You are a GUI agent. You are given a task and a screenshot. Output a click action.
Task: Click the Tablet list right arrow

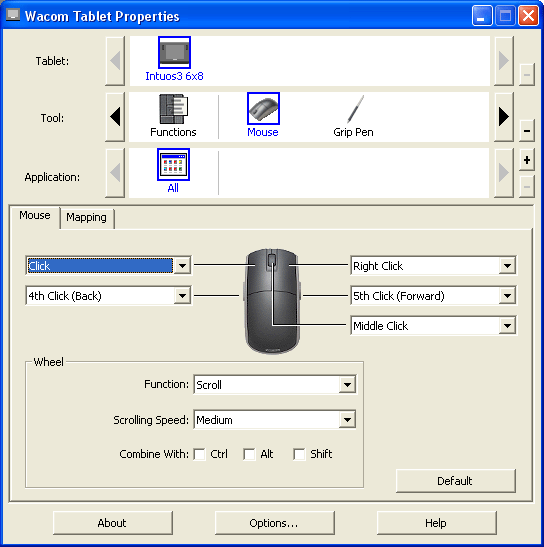click(504, 61)
